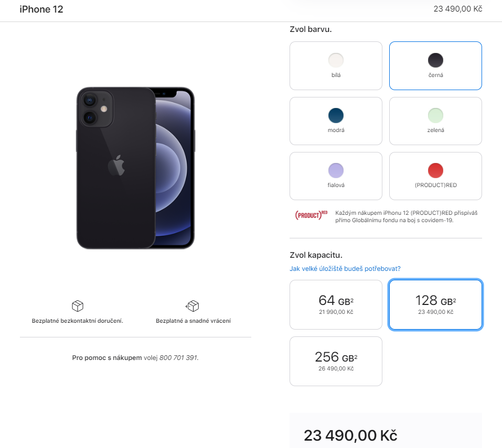Click the Apple logo on the phone back

(x=116, y=166)
